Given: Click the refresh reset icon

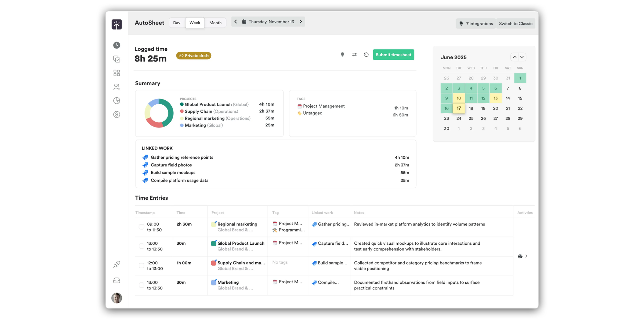Looking at the screenshot, I should point(366,55).
